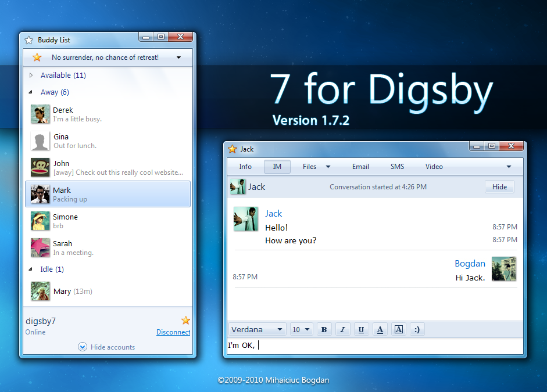Click the message input box
The height and width of the screenshot is (392, 547).
coord(375,346)
